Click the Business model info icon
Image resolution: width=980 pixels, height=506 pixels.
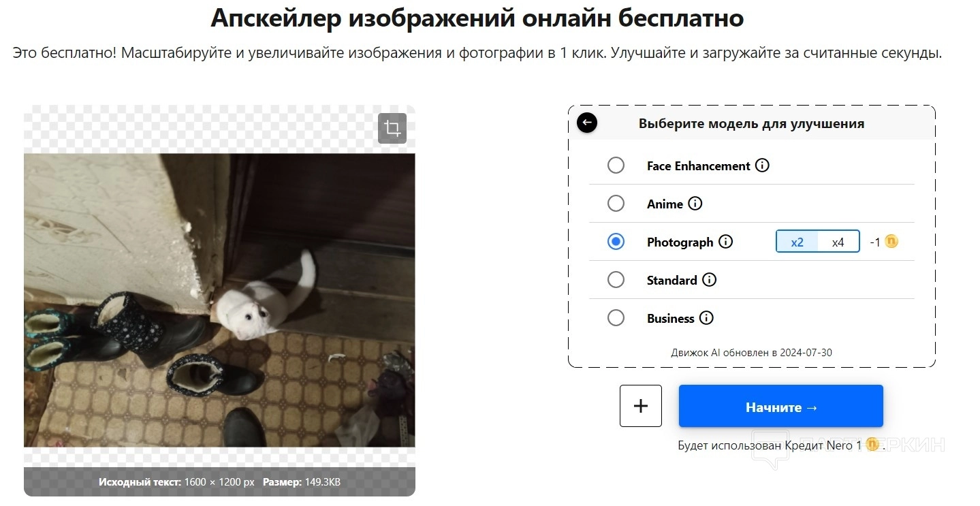(707, 318)
